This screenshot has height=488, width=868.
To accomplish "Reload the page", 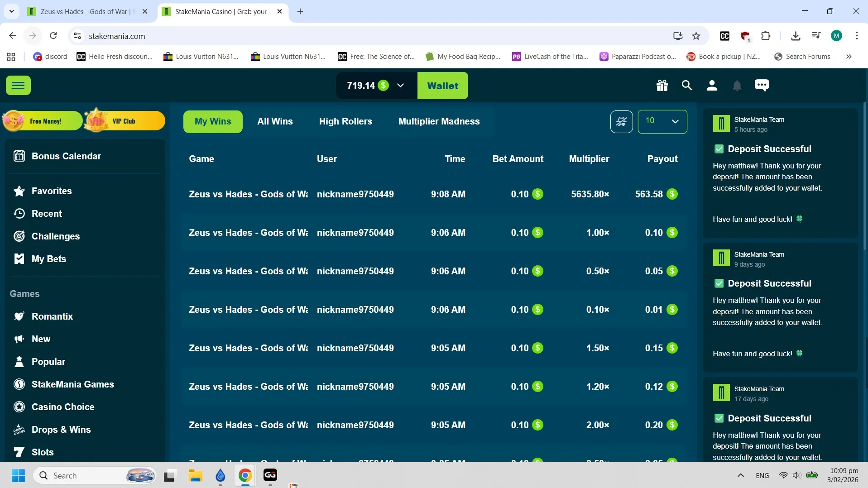I will [53, 36].
